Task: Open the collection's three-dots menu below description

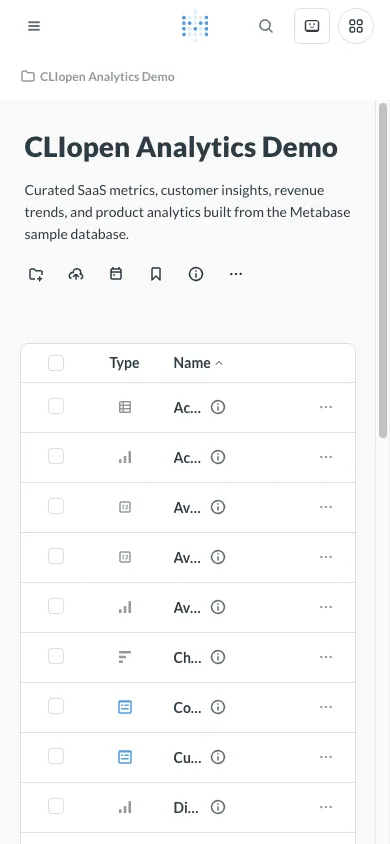Action: coord(236,274)
